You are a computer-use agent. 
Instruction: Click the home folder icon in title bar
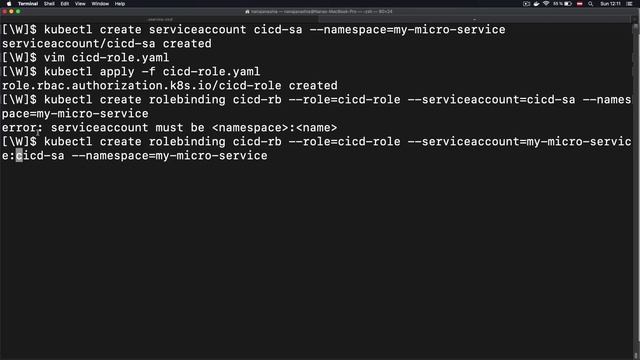tap(247, 11)
